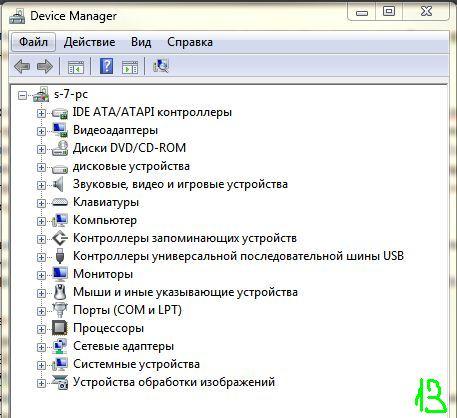Click the Видеоадаптеры display icon

point(60,130)
